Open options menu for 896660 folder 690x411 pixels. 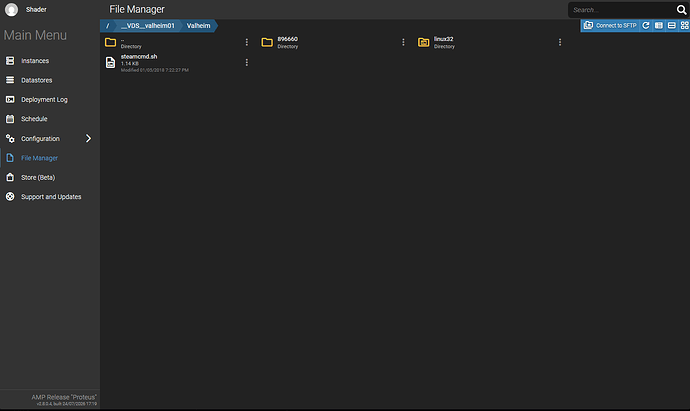coord(403,42)
